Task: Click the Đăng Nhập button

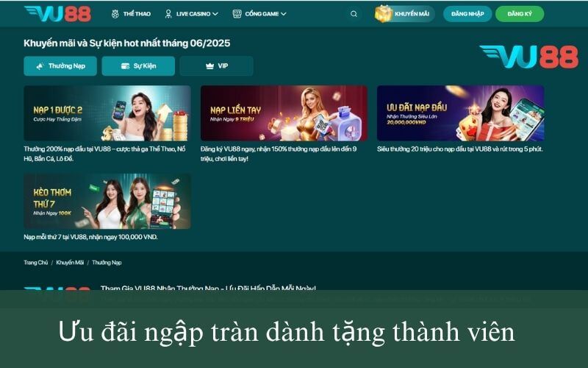Action: [467, 14]
